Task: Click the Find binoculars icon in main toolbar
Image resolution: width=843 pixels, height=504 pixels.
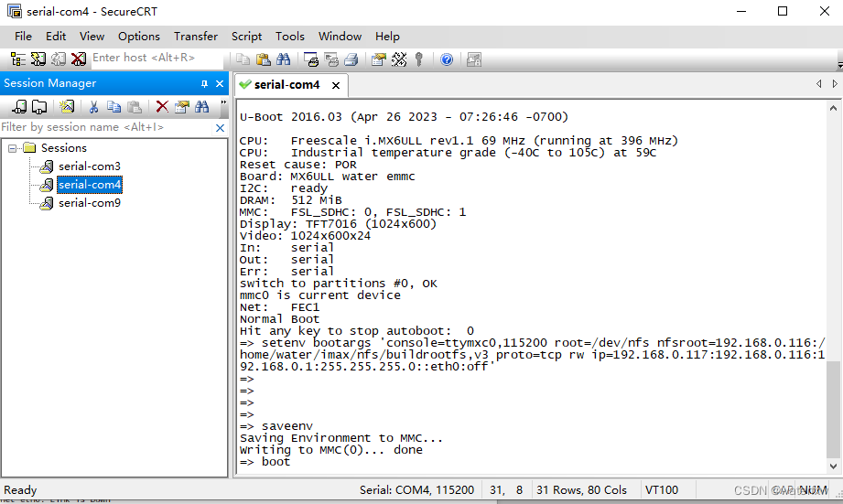Action: click(284, 59)
